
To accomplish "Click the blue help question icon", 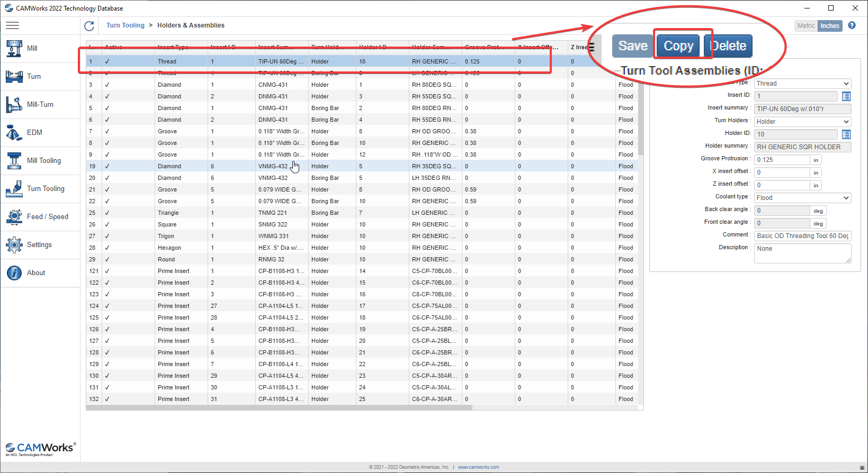I will [x=852, y=25].
